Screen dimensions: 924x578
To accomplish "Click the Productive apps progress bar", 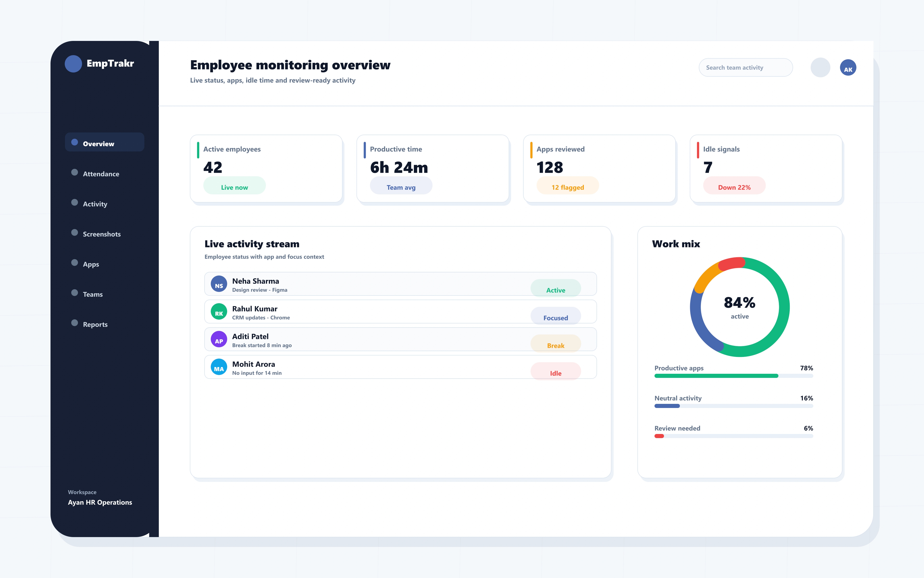I will (733, 376).
